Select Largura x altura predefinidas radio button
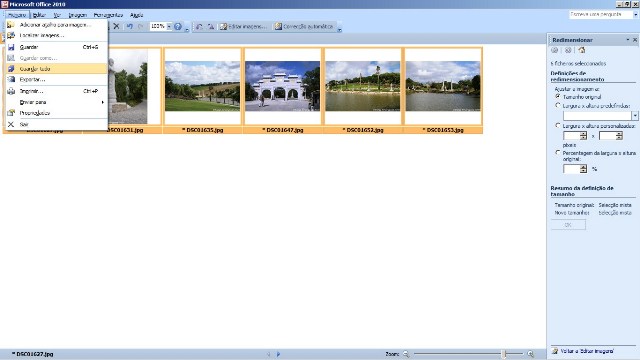640x360 pixels. 558,105
